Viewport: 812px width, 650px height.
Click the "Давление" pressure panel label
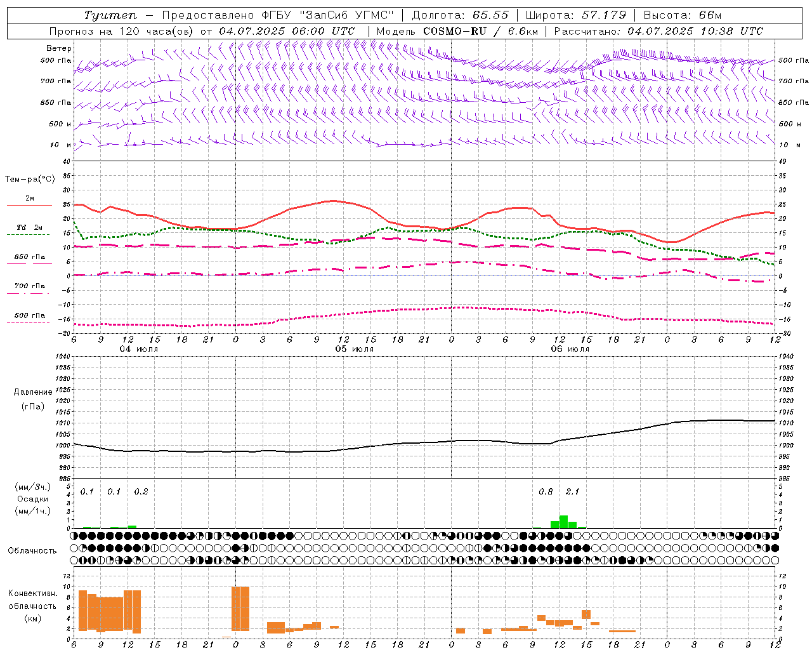click(33, 392)
